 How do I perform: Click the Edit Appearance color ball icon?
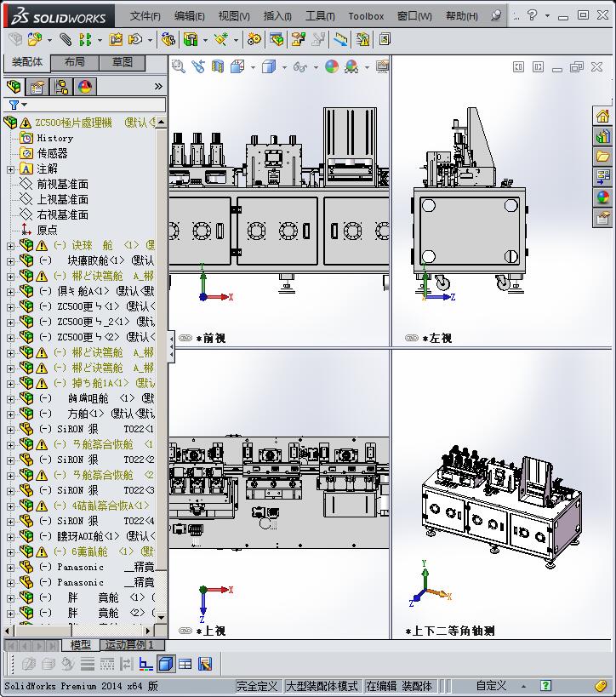click(x=332, y=66)
